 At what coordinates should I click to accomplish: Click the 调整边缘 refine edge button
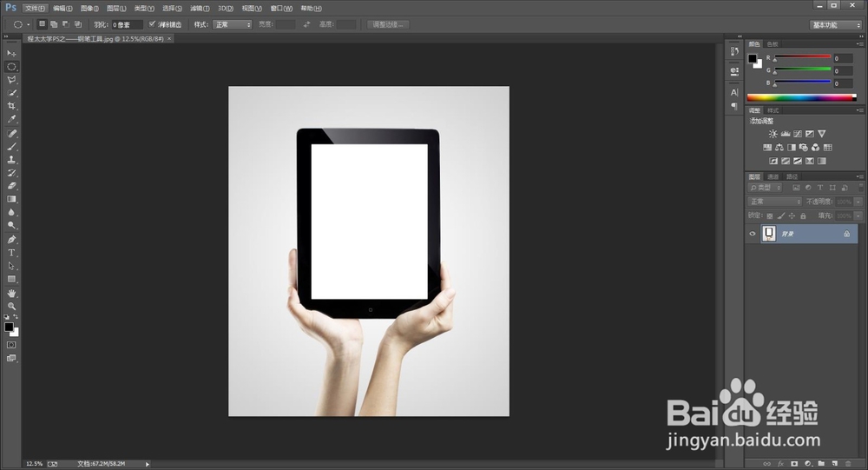(388, 24)
